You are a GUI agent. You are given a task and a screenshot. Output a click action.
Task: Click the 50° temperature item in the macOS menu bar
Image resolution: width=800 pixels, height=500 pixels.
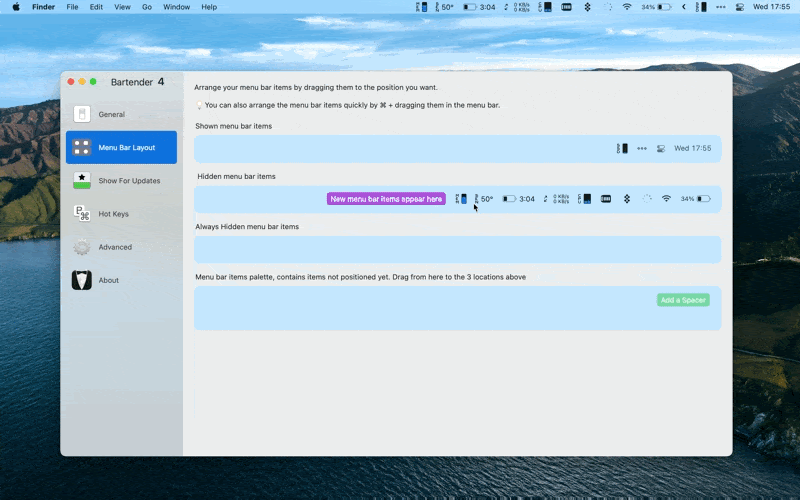pyautogui.click(x=444, y=7)
